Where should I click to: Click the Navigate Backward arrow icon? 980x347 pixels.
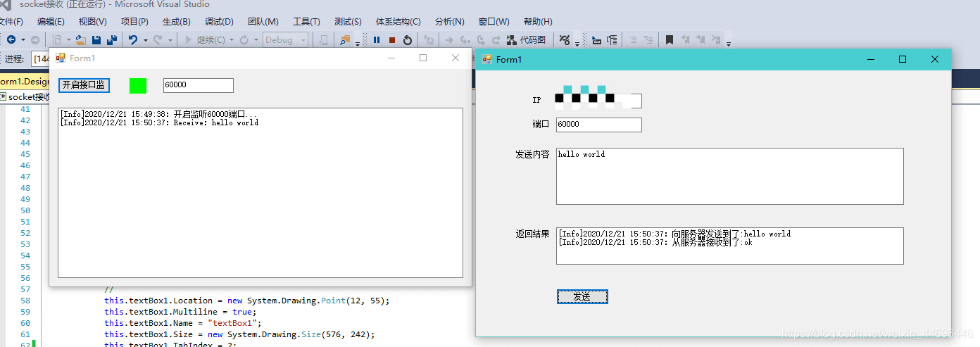(11, 40)
